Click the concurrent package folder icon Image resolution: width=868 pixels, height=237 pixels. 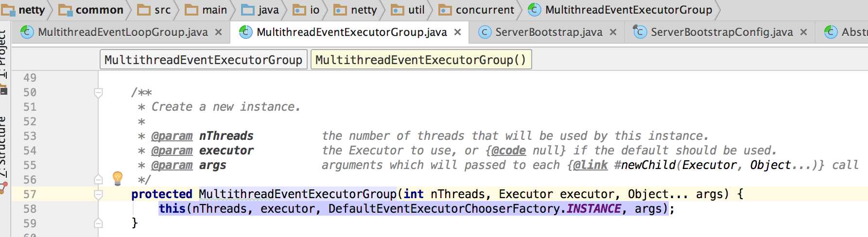[445, 10]
